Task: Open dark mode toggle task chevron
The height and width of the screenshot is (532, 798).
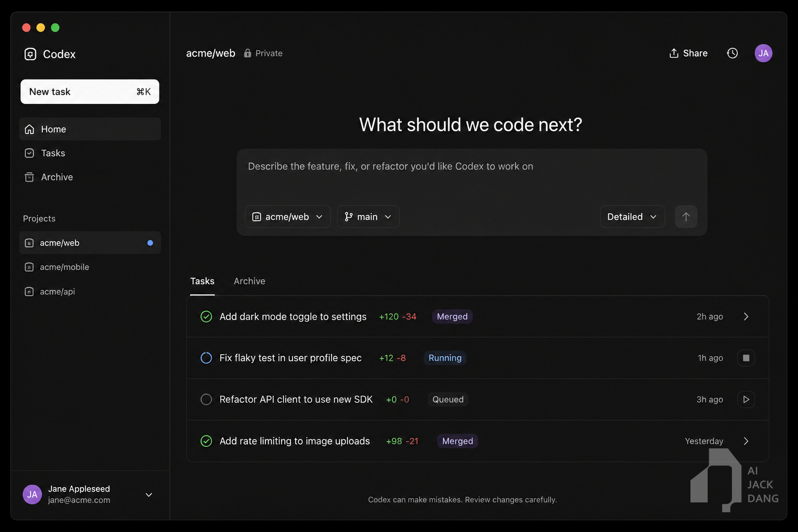Action: point(746,316)
